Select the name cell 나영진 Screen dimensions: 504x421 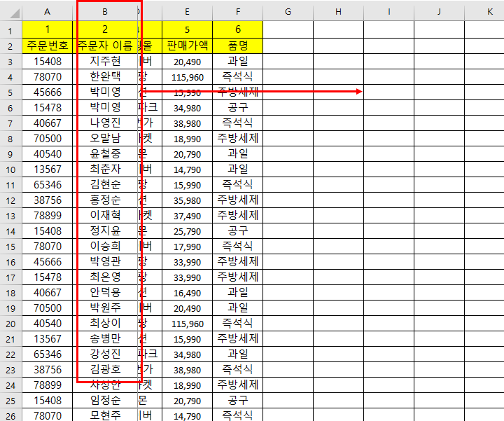pos(105,123)
